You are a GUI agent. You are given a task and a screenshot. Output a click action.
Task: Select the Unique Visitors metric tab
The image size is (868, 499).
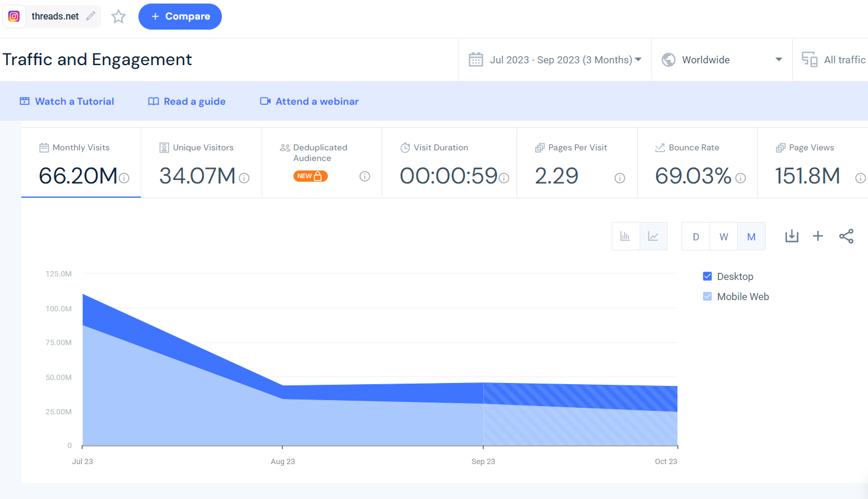point(201,163)
